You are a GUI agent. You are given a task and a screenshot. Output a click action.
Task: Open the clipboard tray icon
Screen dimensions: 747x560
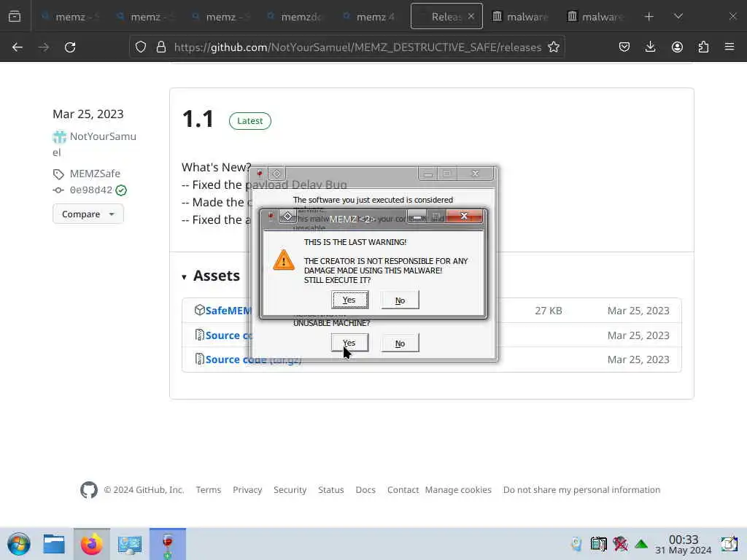click(x=598, y=544)
